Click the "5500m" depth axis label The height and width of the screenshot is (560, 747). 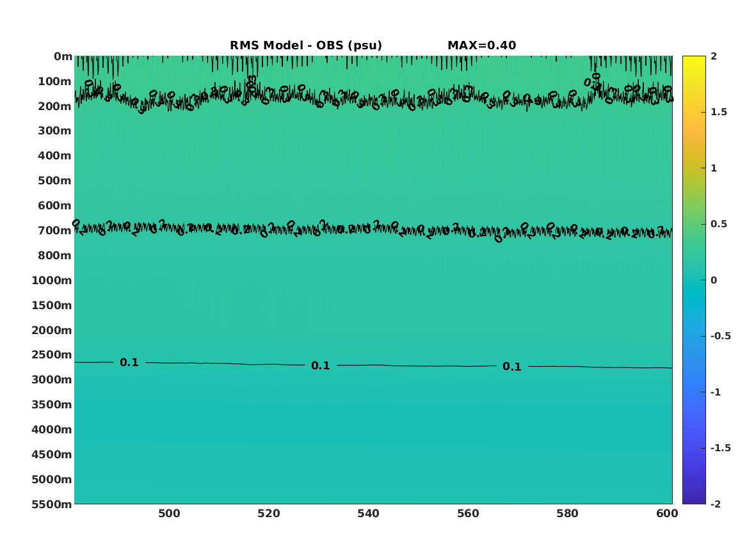point(52,504)
